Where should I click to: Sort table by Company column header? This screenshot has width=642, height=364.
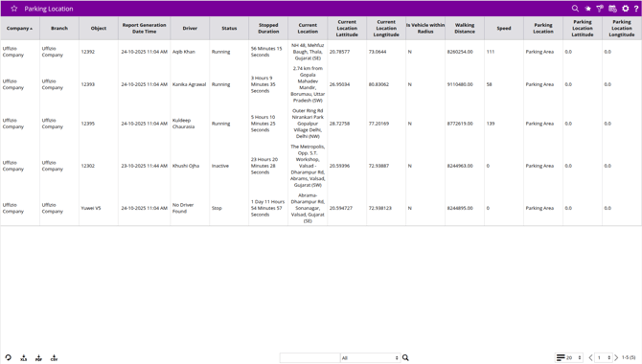20,28
